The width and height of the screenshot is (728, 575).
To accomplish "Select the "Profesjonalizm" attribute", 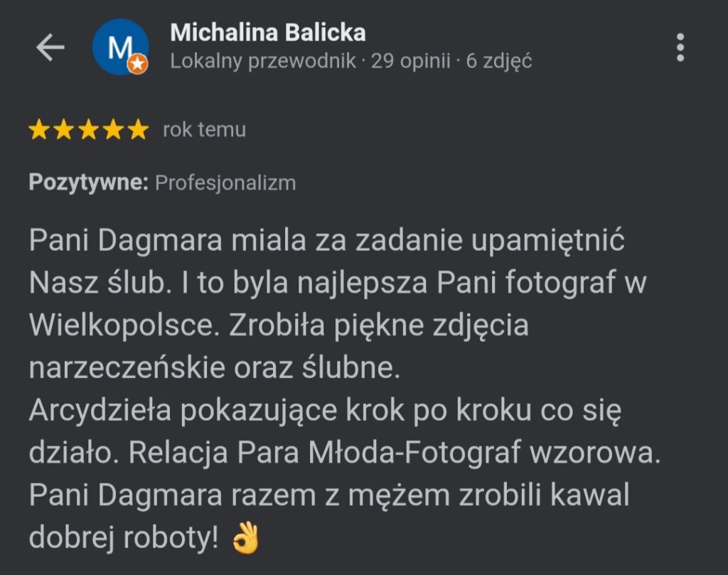I will pos(225,183).
